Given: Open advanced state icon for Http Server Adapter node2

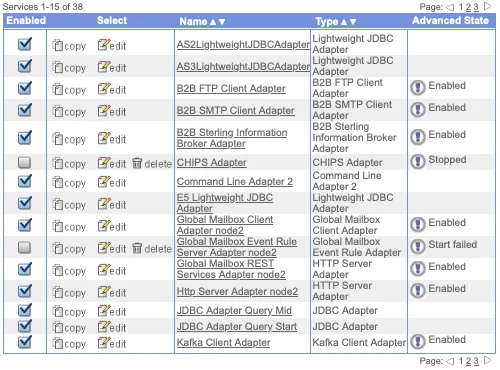Looking at the screenshot, I should [418, 290].
